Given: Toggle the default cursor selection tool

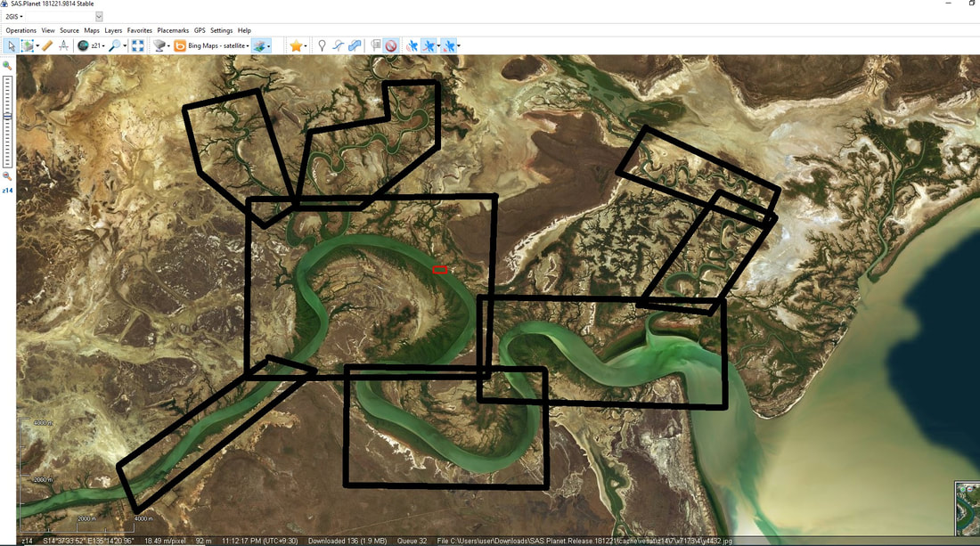Looking at the screenshot, I should coord(11,45).
